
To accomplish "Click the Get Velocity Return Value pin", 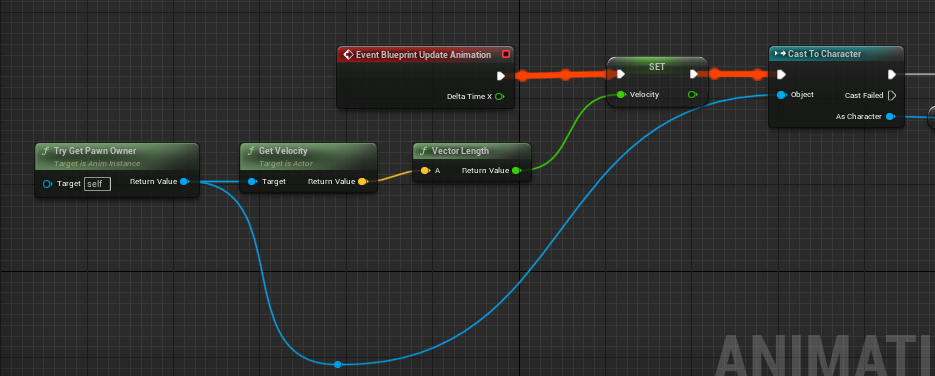I will [363, 181].
